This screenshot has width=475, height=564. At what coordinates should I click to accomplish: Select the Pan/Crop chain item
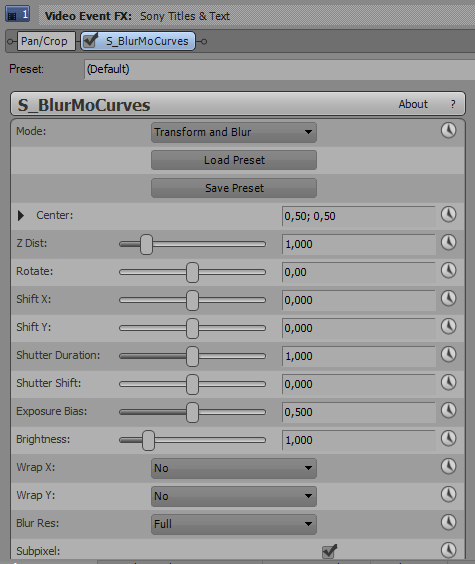[46, 41]
